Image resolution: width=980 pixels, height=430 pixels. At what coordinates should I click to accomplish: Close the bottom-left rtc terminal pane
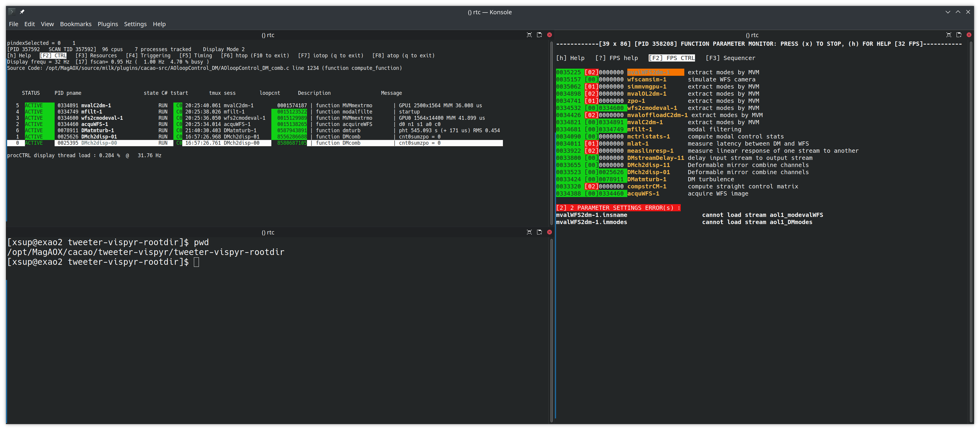[549, 232]
